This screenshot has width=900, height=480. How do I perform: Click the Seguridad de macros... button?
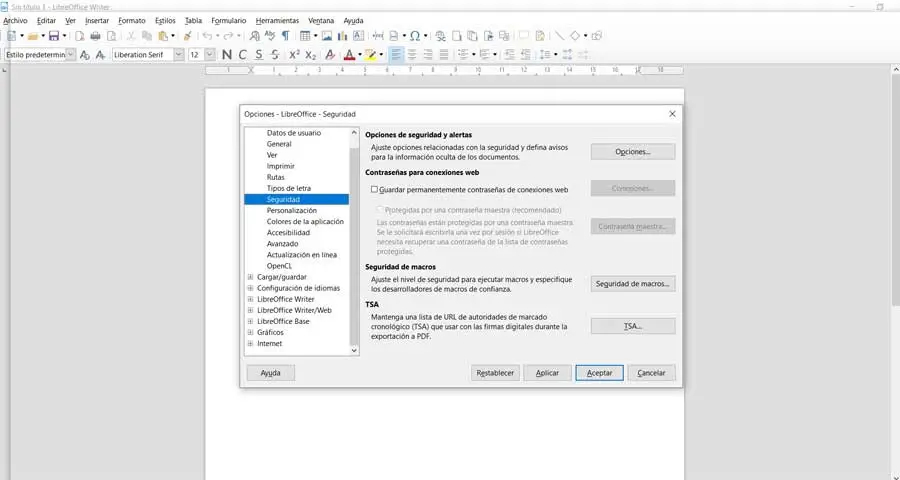coord(633,284)
